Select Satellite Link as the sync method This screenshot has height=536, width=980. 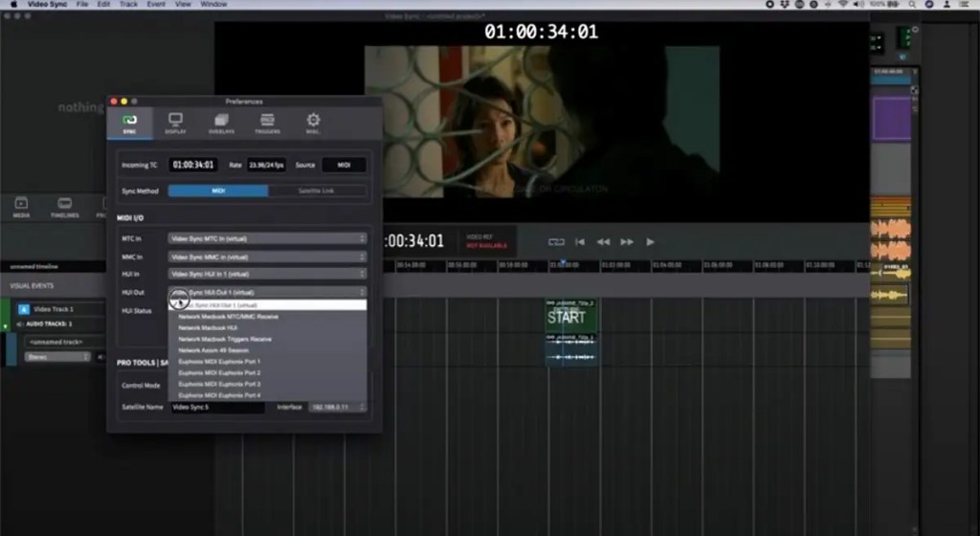pos(317,190)
